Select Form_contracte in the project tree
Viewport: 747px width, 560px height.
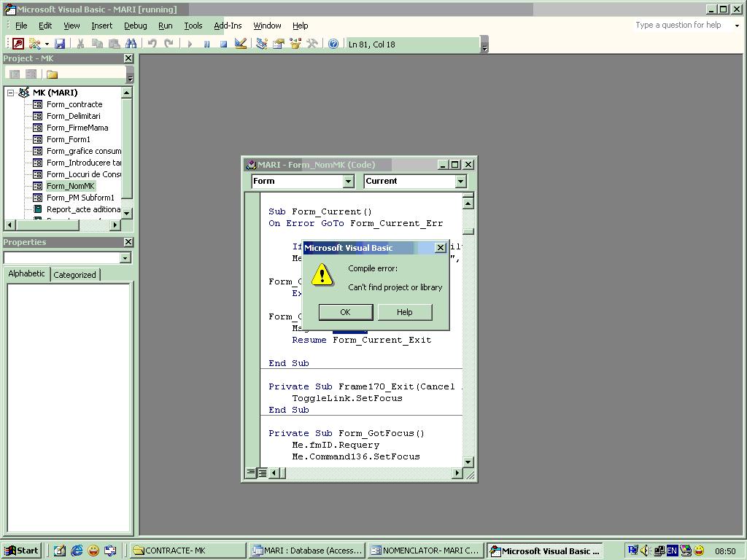74,104
